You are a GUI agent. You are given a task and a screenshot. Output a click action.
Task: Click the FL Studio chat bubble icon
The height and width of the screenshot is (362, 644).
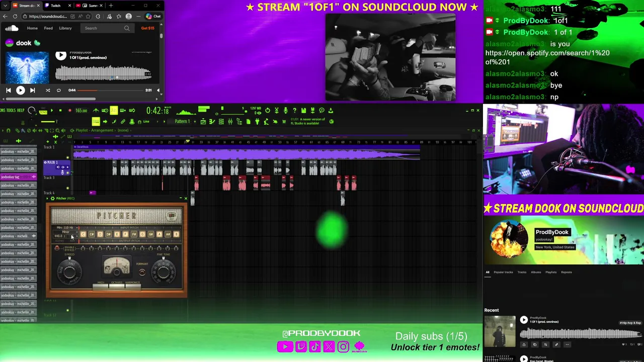point(321,110)
